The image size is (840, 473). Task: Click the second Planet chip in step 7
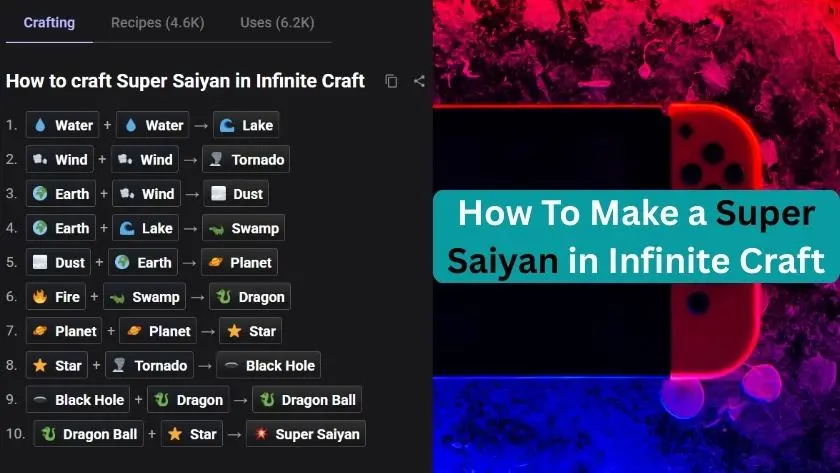tap(158, 331)
